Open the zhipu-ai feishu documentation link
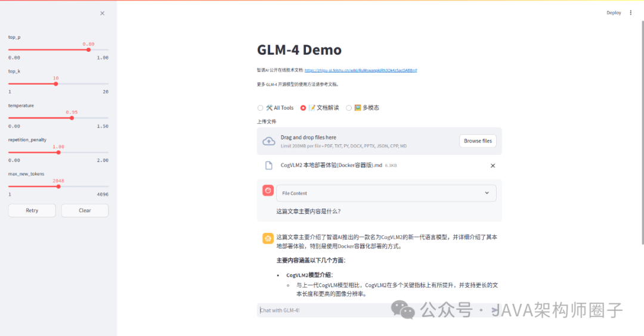644x336 pixels. [361, 70]
